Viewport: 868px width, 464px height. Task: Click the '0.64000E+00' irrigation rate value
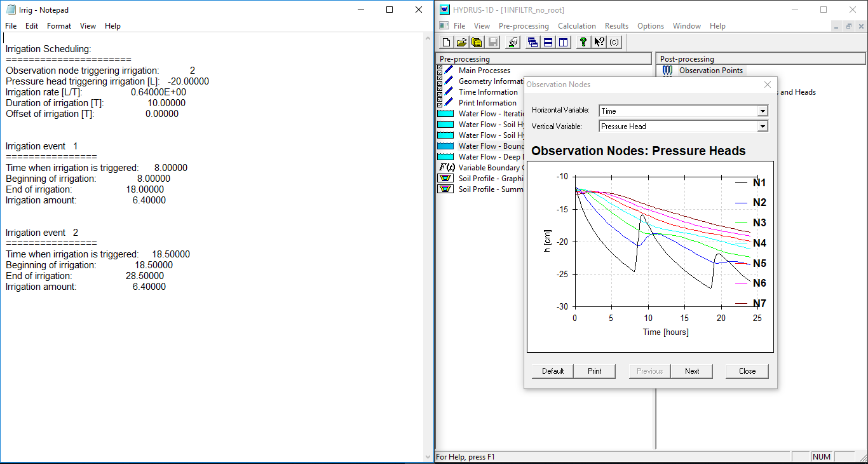tap(158, 92)
